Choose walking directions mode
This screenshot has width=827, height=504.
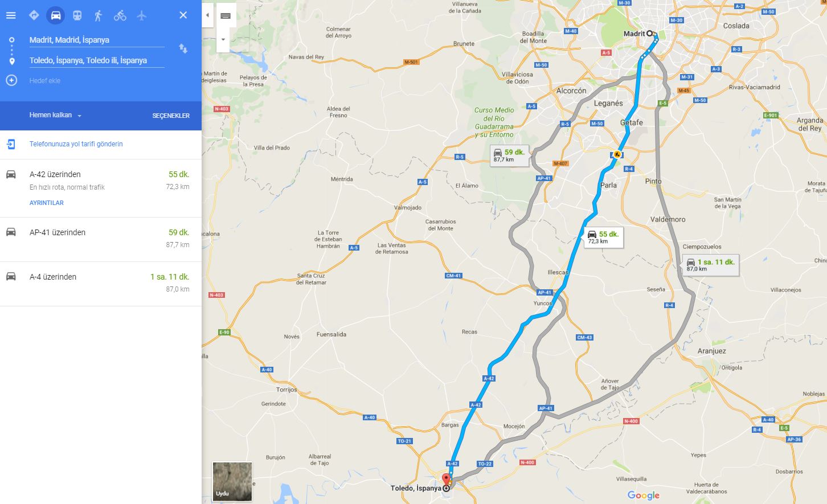pyautogui.click(x=98, y=15)
